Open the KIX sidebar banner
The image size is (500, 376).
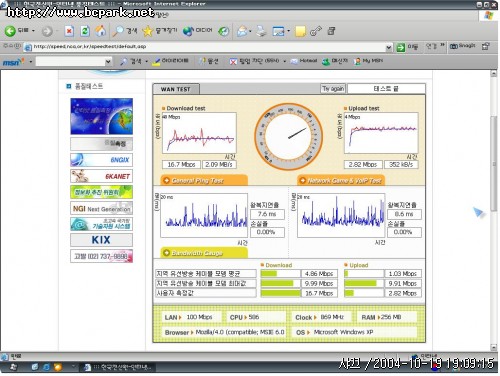pyautogui.click(x=101, y=240)
